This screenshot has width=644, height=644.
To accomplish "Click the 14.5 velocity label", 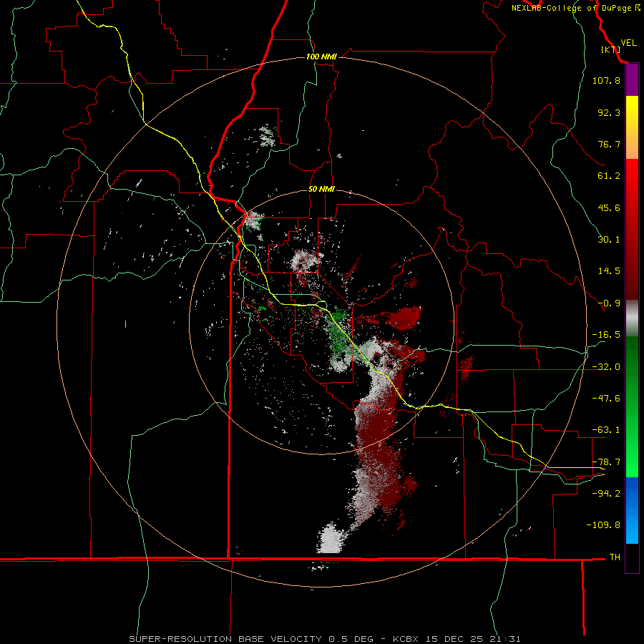I will tap(609, 271).
